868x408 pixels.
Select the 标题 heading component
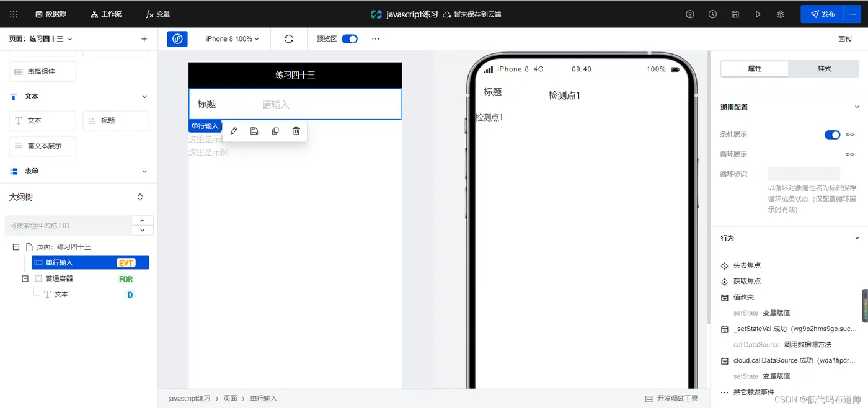(116, 121)
